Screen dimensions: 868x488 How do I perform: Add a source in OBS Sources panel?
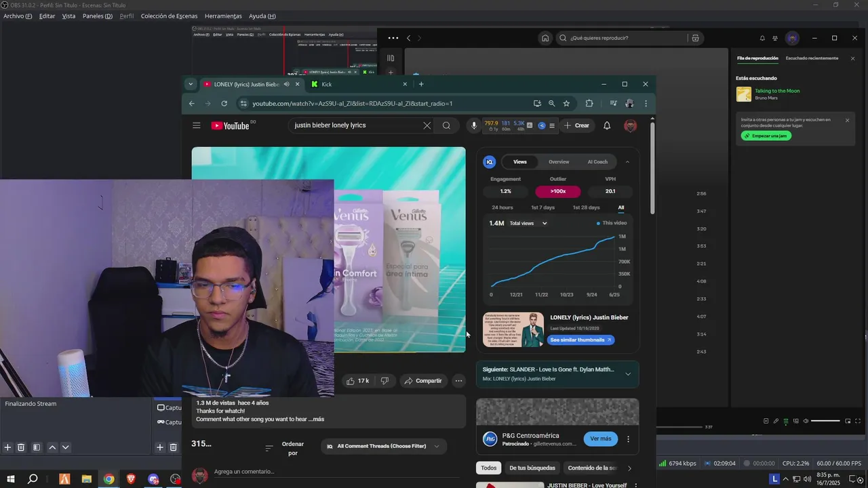(160, 447)
